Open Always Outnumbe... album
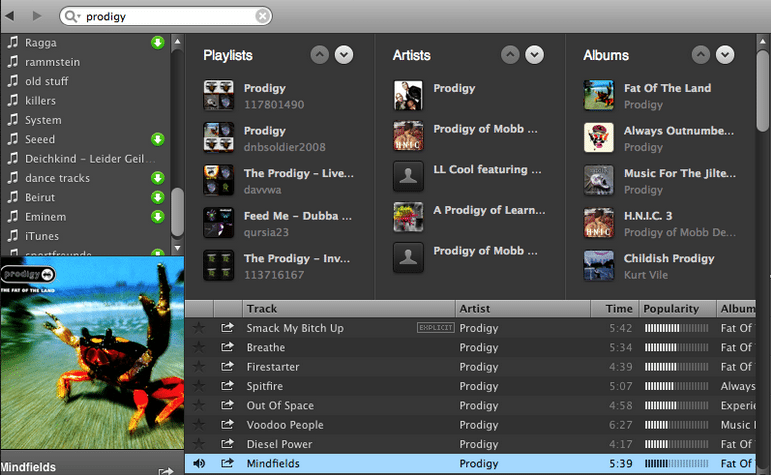Viewport: 771px width, 475px height. click(679, 131)
